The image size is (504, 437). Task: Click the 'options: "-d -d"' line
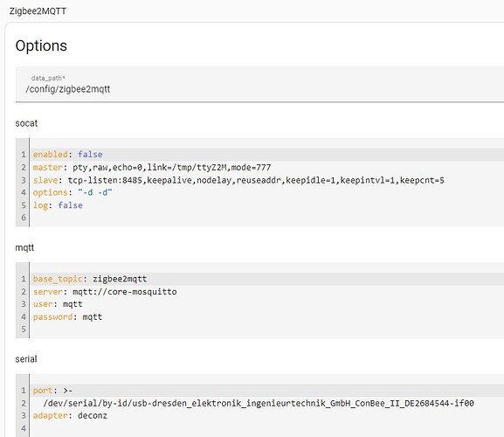[x=72, y=192]
